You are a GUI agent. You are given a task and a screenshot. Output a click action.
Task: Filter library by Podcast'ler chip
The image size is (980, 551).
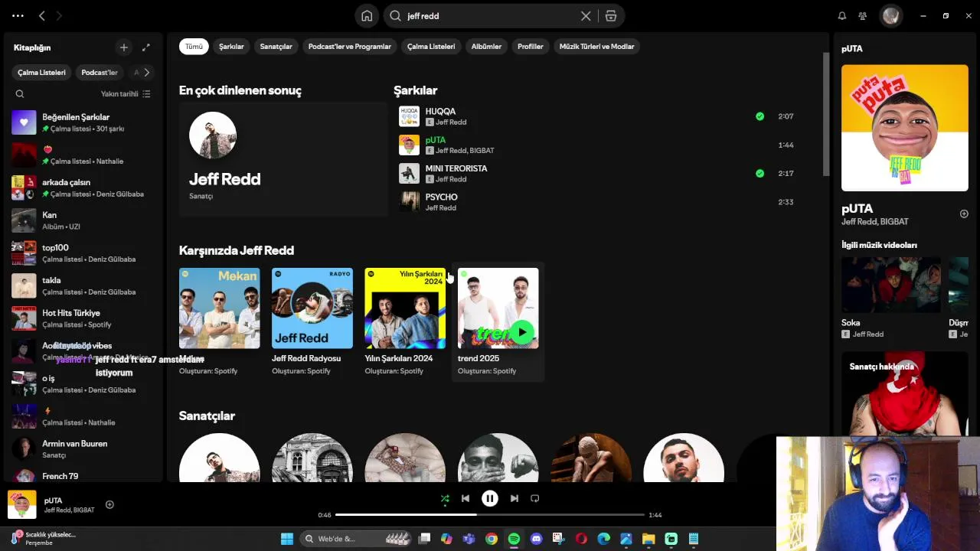click(100, 73)
